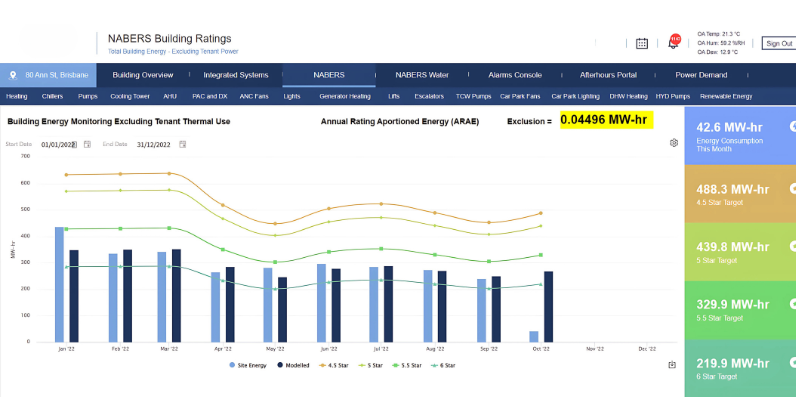The width and height of the screenshot is (800, 397).
Task: Click the Start Date input field
Action: 58,144
